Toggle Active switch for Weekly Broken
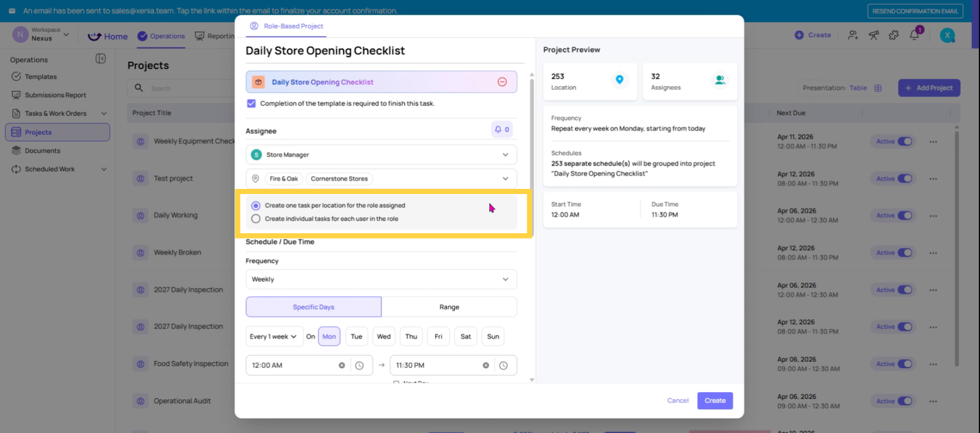980x433 pixels. (x=904, y=253)
